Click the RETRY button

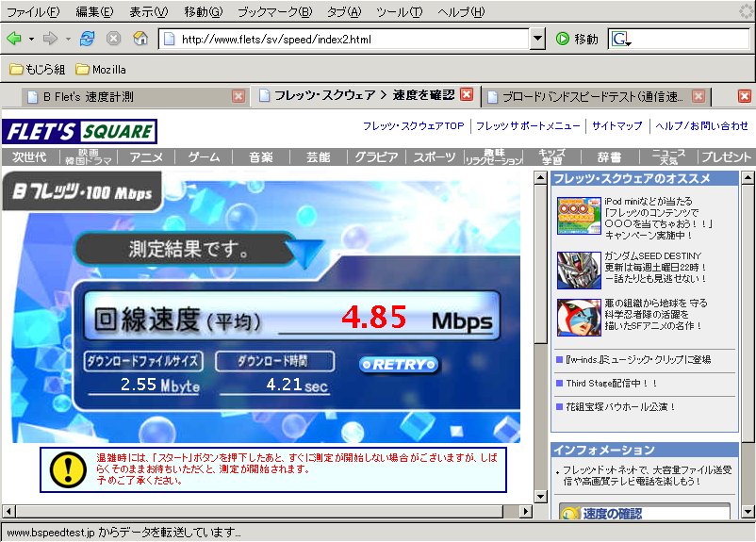400,365
